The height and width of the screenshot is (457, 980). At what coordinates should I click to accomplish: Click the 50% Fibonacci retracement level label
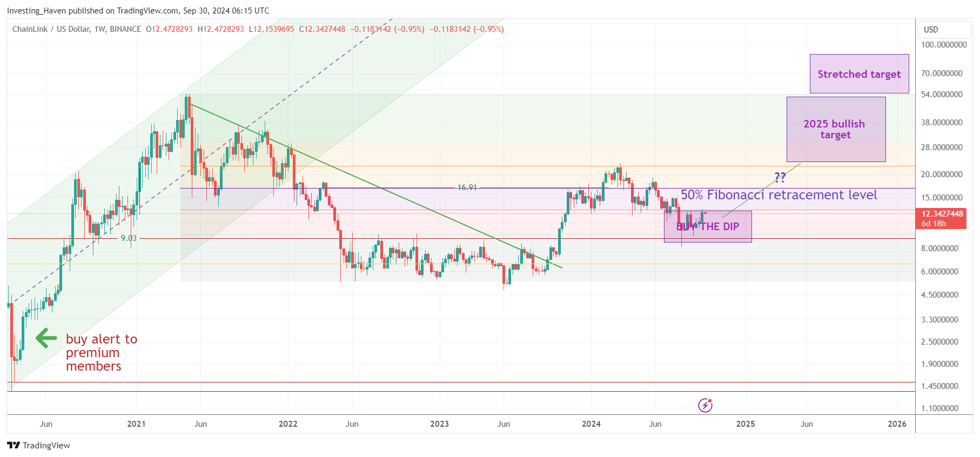coord(778,195)
